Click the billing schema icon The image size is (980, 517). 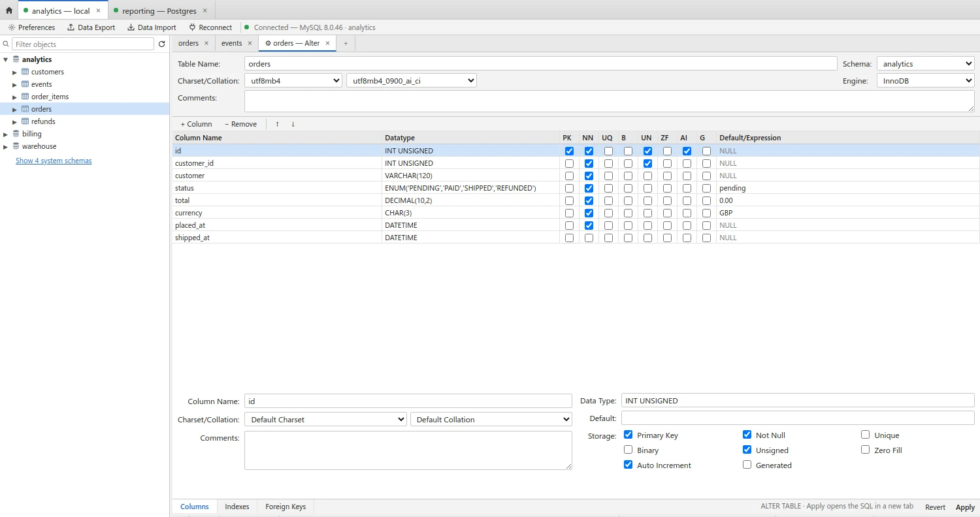tap(16, 134)
